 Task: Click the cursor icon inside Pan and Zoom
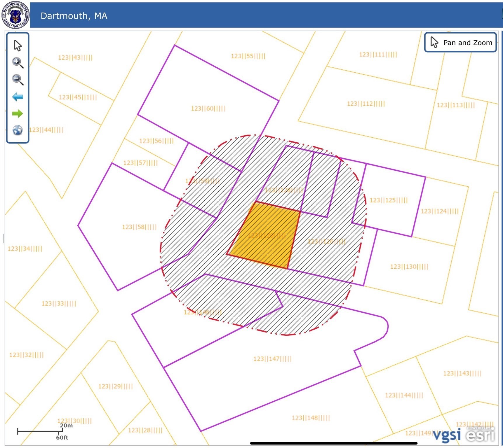[x=435, y=42]
